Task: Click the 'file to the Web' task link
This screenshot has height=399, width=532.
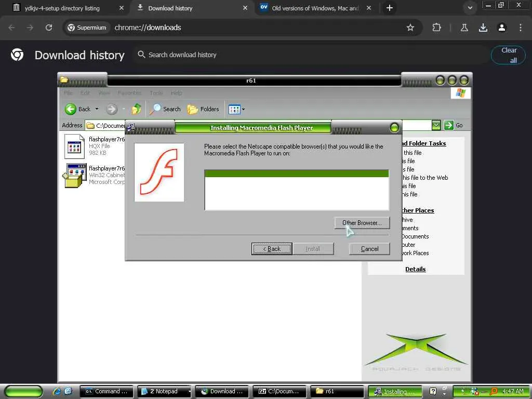Action: (x=425, y=178)
